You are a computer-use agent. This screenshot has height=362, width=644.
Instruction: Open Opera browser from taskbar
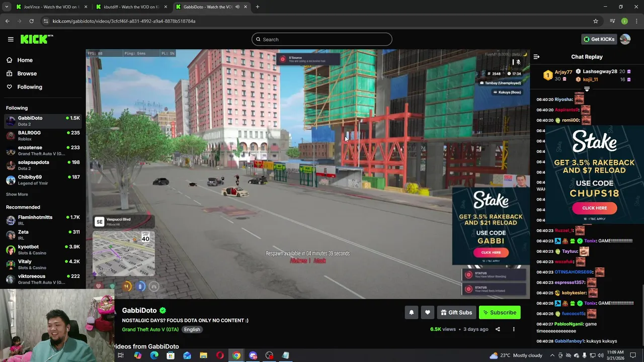[x=220, y=355]
